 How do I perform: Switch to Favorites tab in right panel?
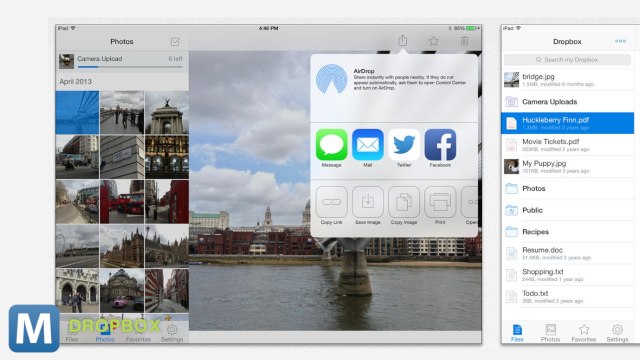coord(584,333)
